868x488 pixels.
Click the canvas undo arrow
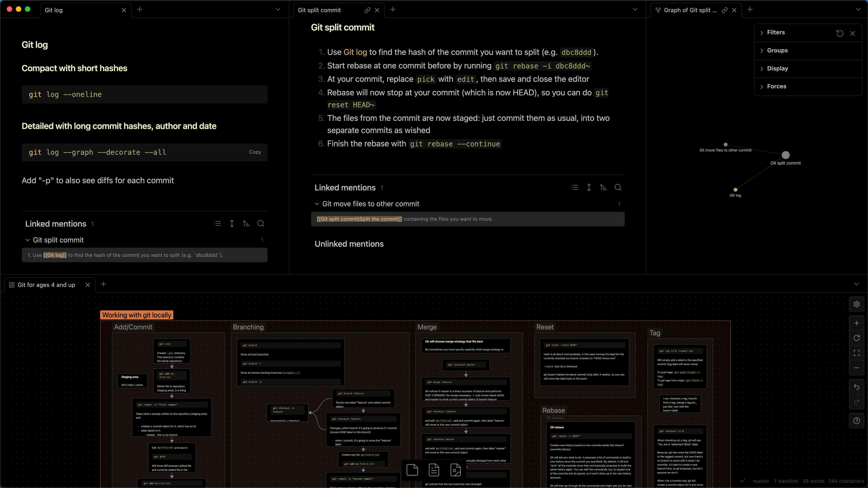point(856,387)
